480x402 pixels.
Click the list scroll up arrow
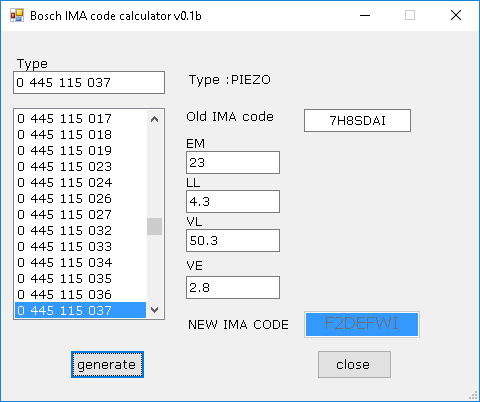tap(154, 119)
